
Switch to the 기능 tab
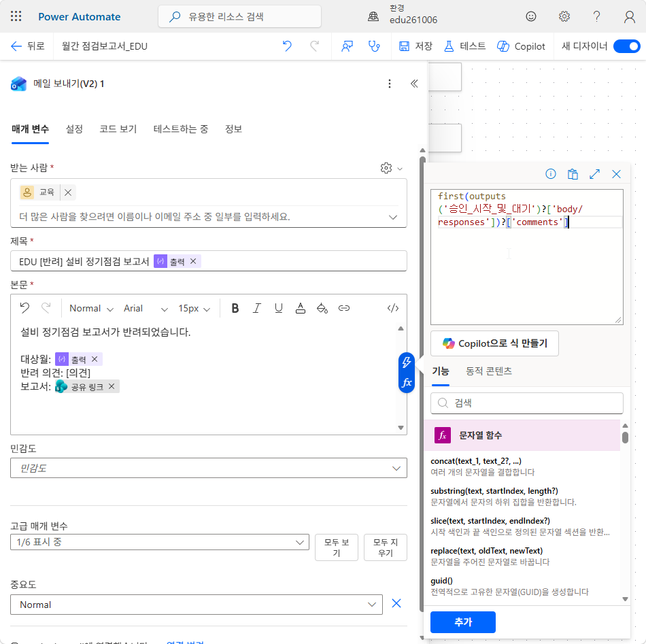point(441,371)
